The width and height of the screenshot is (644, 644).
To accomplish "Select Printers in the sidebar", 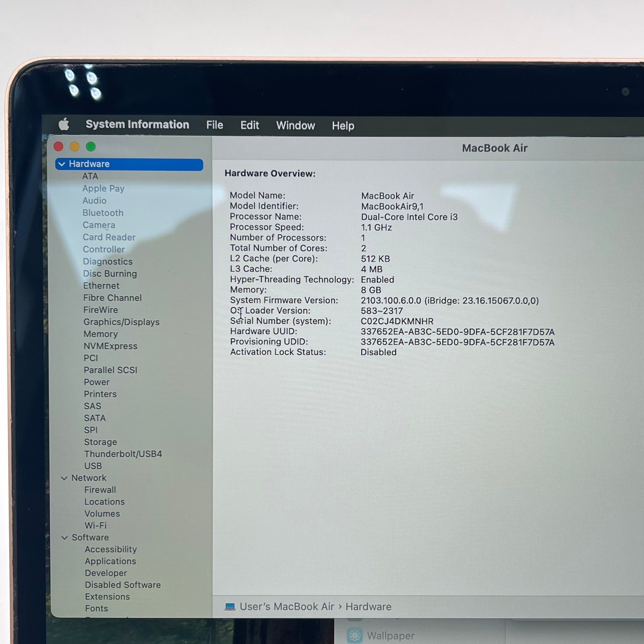I will point(100,394).
